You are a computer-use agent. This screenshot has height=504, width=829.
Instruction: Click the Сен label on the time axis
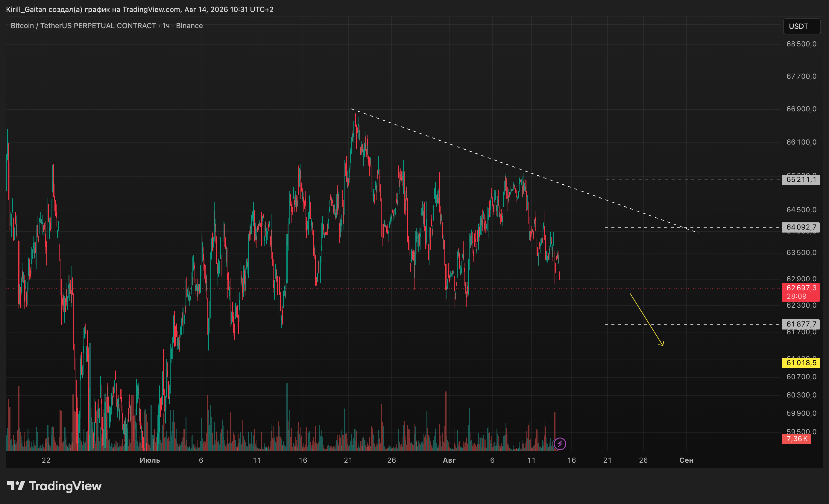click(x=686, y=460)
